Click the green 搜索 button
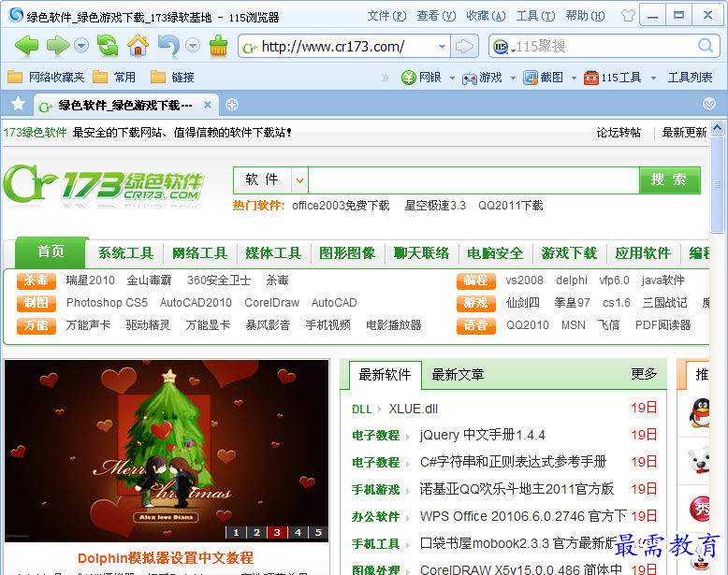Viewport: 728px width, 575px height. 669,180
